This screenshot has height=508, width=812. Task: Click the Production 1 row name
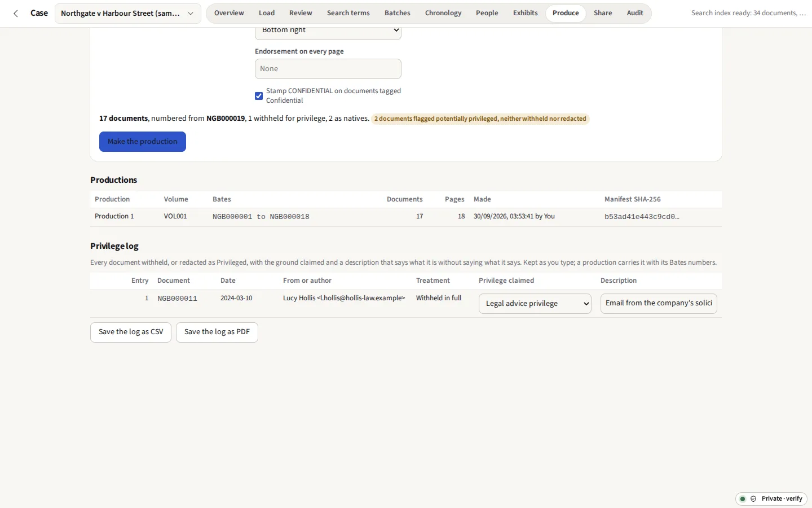click(x=114, y=216)
